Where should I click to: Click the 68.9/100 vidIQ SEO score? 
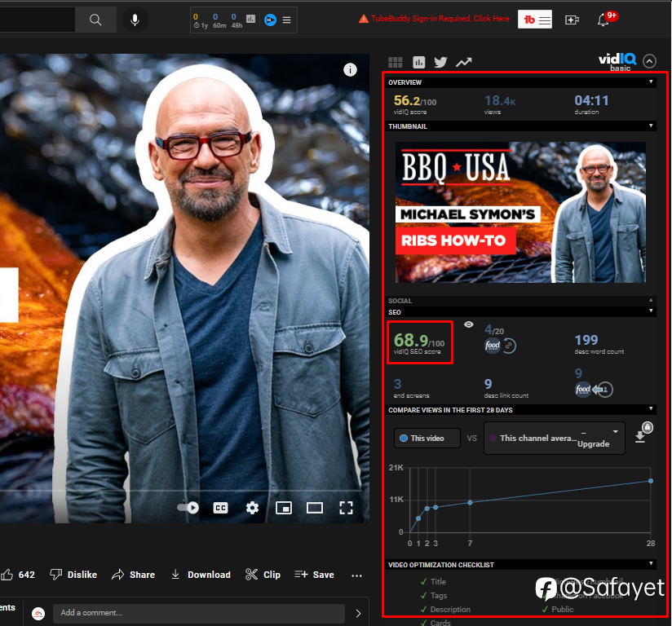tap(419, 342)
